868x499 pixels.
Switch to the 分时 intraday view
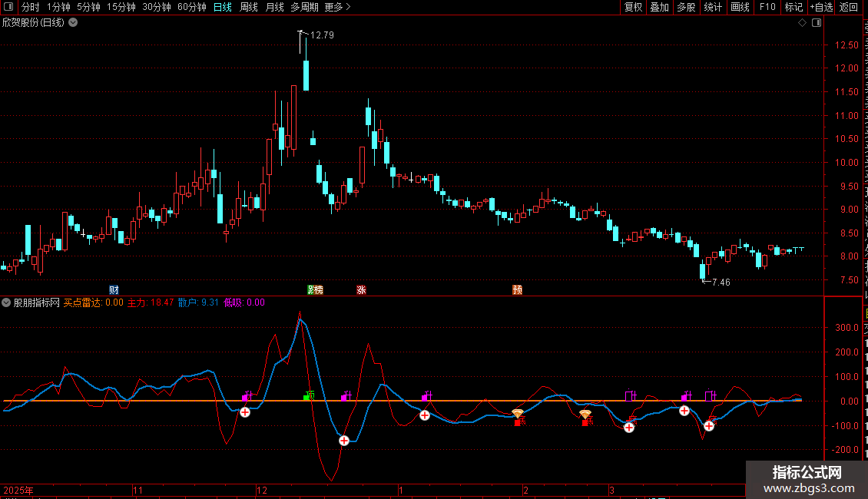point(30,7)
